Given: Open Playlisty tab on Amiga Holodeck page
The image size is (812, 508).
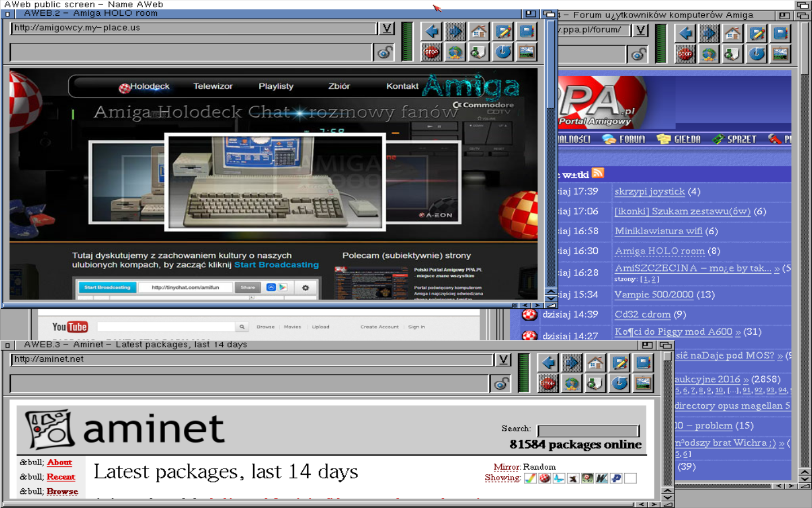Looking at the screenshot, I should 276,86.
